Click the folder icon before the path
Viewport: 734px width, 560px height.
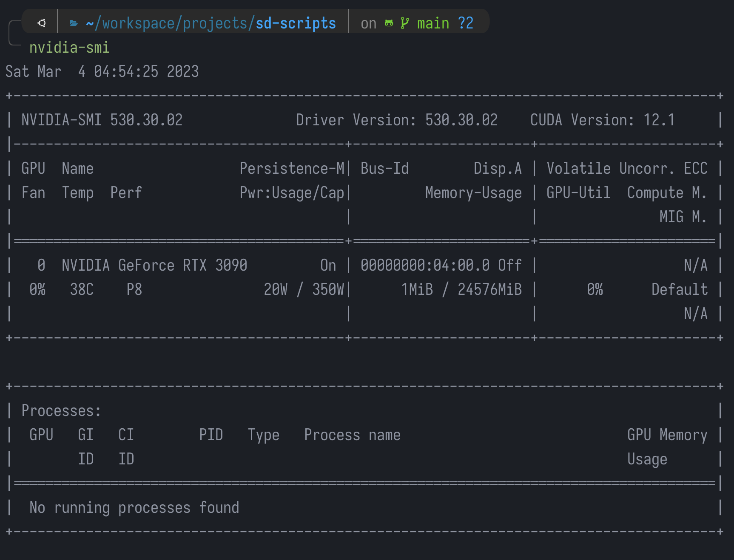click(x=74, y=23)
